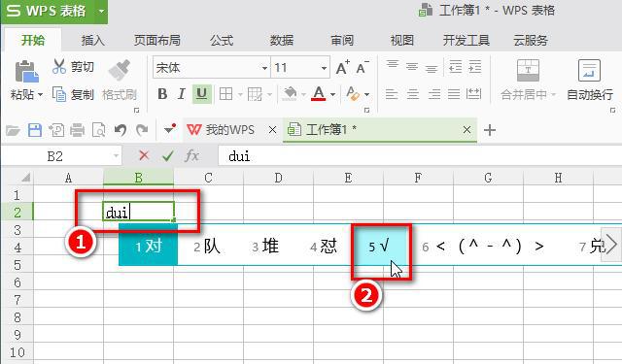Click the Cut scissors icon
622x364 pixels.
tap(59, 67)
